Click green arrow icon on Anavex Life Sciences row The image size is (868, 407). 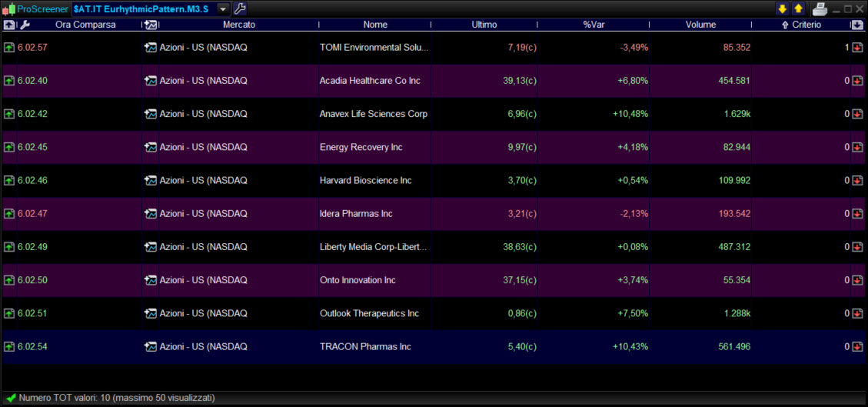9,114
